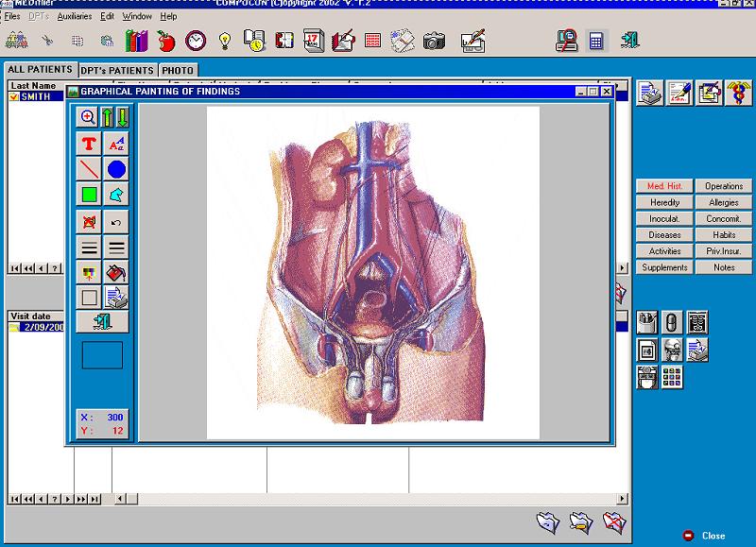Select the blue filled circle tool

[x=116, y=169]
